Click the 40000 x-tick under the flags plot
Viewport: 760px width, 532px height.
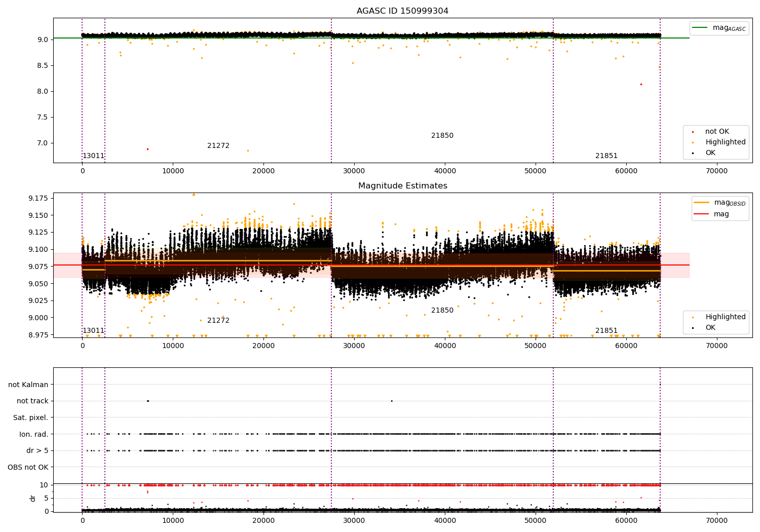(x=445, y=521)
